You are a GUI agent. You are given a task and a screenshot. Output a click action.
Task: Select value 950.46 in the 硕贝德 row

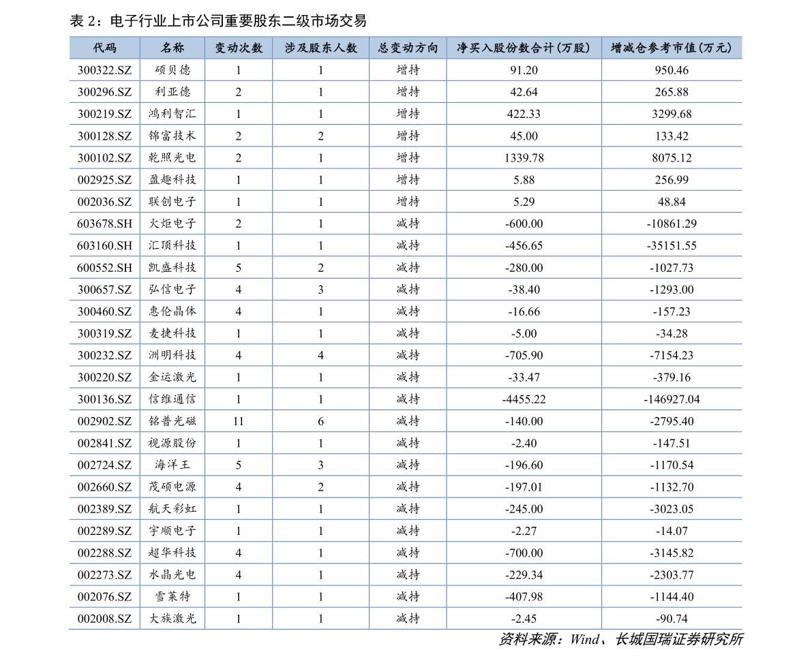[672, 70]
